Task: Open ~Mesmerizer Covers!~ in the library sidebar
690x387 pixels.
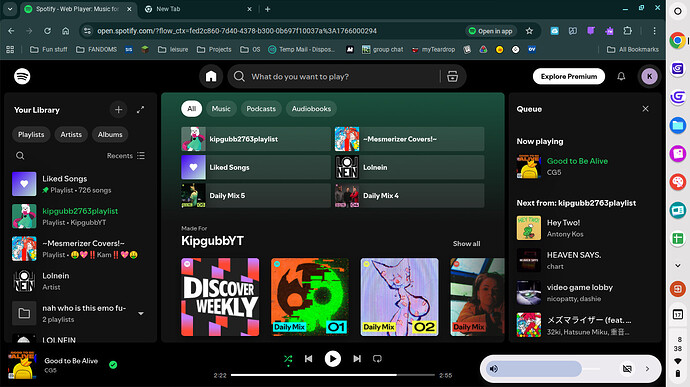Action: [x=80, y=249]
